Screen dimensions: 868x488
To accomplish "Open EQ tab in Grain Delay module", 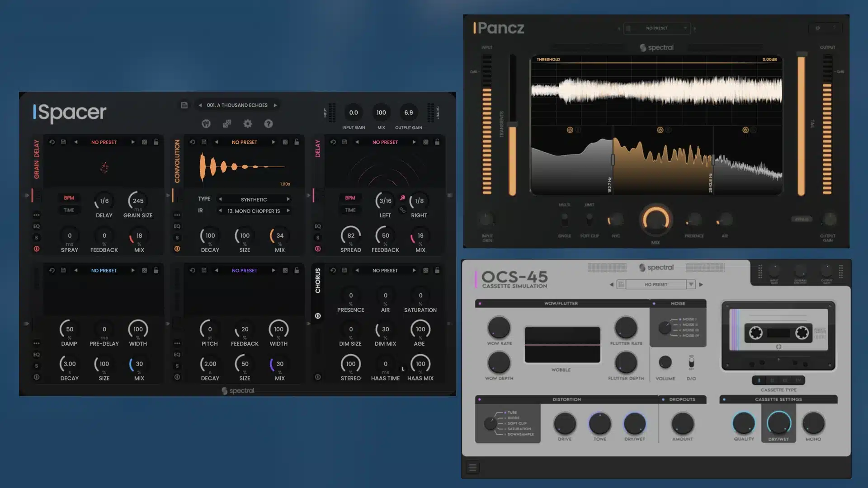I will click(37, 226).
